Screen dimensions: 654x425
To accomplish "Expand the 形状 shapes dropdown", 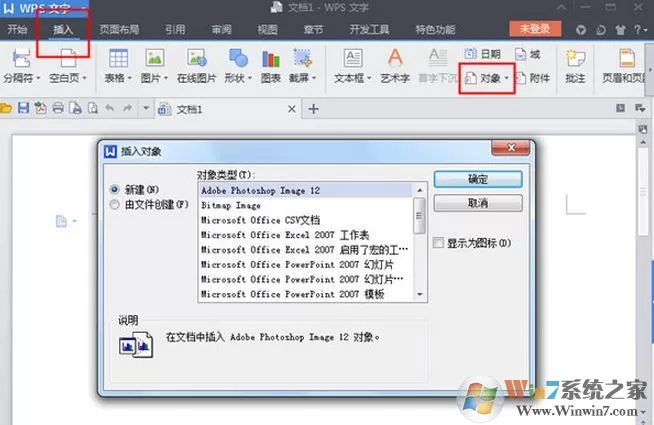I will tap(250, 78).
